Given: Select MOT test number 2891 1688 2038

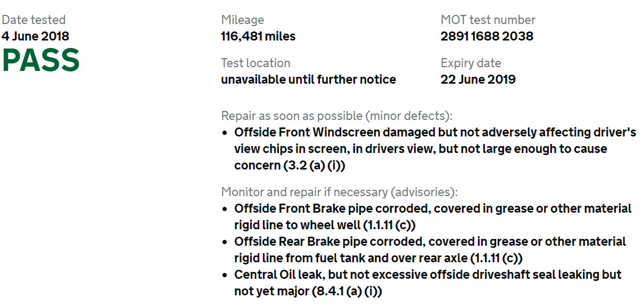Looking at the screenshot, I should click(487, 36).
